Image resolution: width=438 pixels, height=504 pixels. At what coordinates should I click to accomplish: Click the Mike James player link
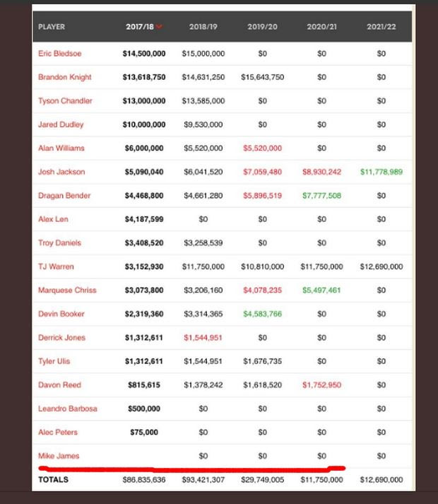pos(59,456)
